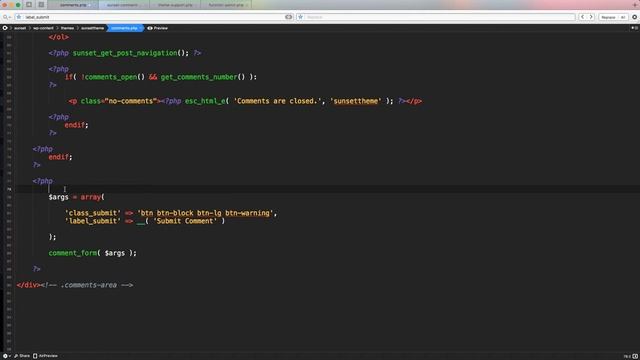Viewport: 640px width, 360px height.
Task: Click the line reading sunset_get_post_navigation()
Action: click(124, 53)
